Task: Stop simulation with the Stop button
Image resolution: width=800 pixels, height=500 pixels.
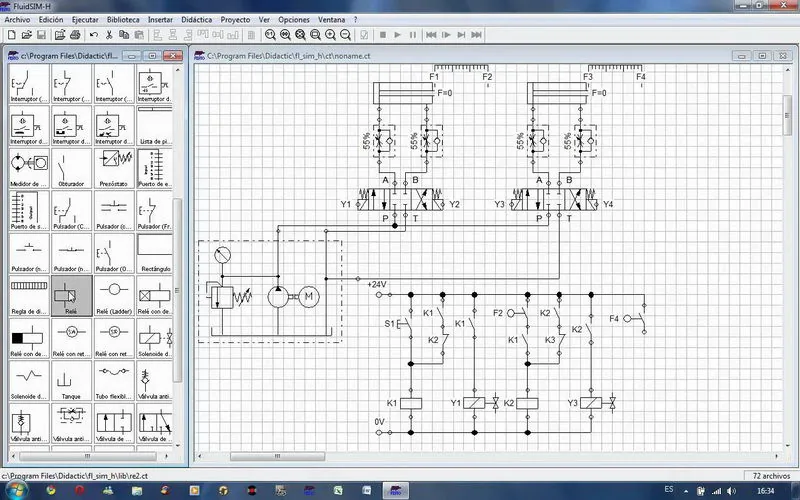Action: [383, 35]
